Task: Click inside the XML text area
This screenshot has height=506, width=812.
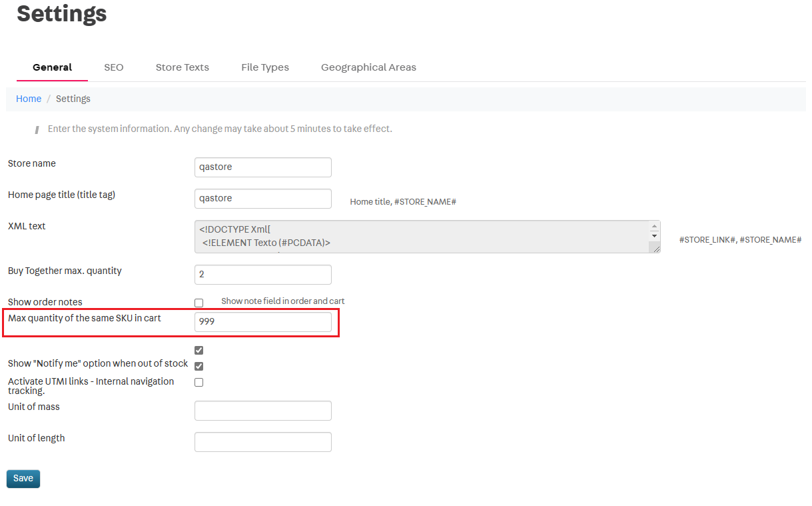Action: [x=421, y=237]
